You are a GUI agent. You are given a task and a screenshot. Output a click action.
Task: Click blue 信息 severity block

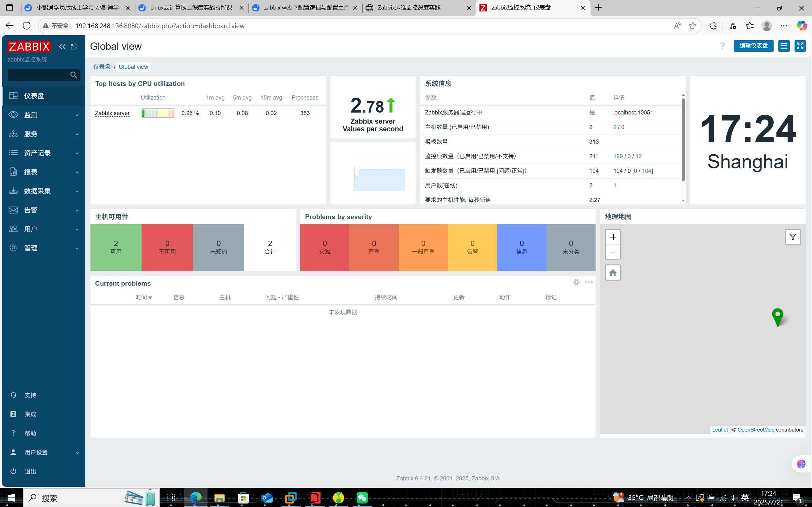tap(521, 247)
